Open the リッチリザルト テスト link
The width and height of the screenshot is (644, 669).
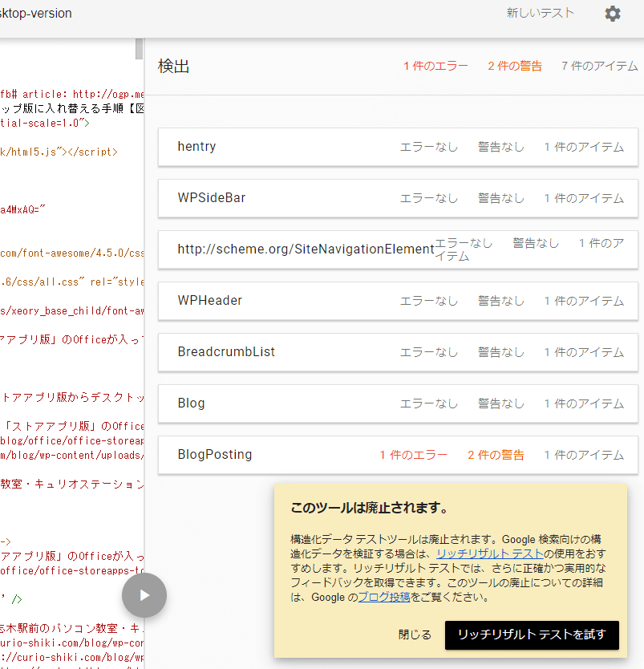click(x=489, y=553)
